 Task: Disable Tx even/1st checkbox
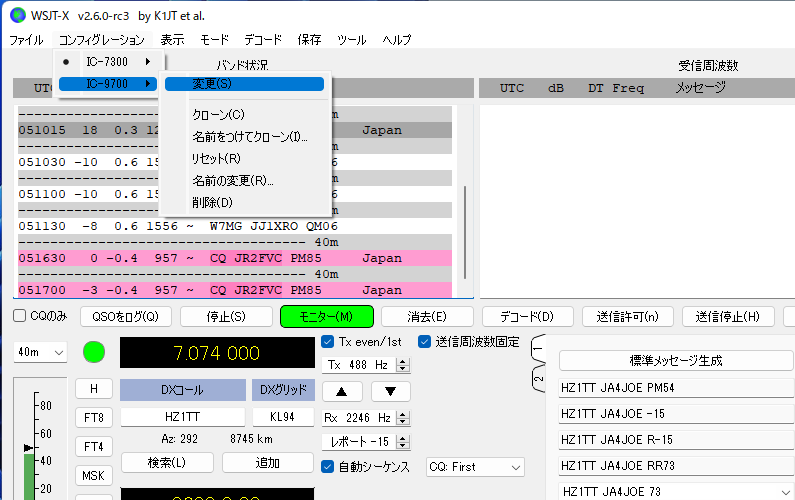(328, 342)
